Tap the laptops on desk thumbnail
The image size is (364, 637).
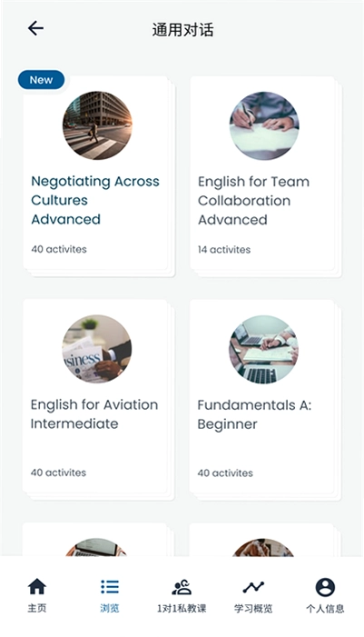264,349
